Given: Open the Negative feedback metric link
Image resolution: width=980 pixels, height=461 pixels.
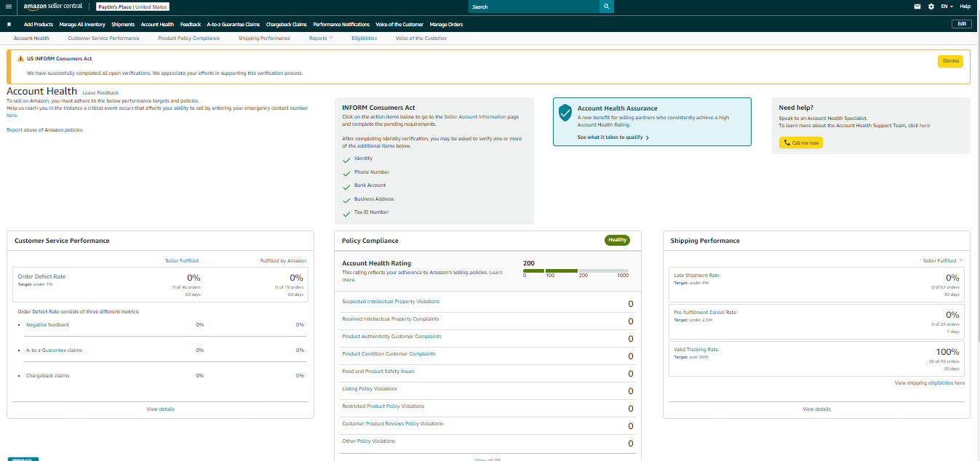Looking at the screenshot, I should pos(48,324).
